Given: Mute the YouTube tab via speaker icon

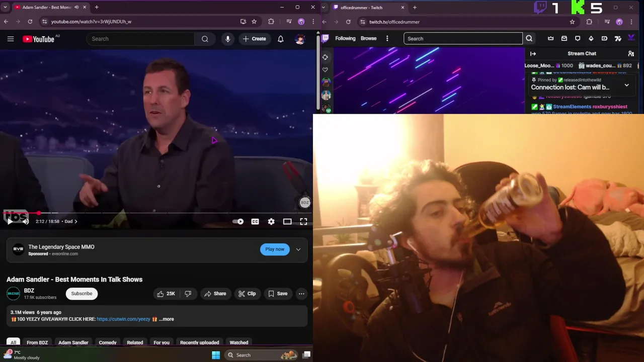Looking at the screenshot, I should pyautogui.click(x=76, y=7).
